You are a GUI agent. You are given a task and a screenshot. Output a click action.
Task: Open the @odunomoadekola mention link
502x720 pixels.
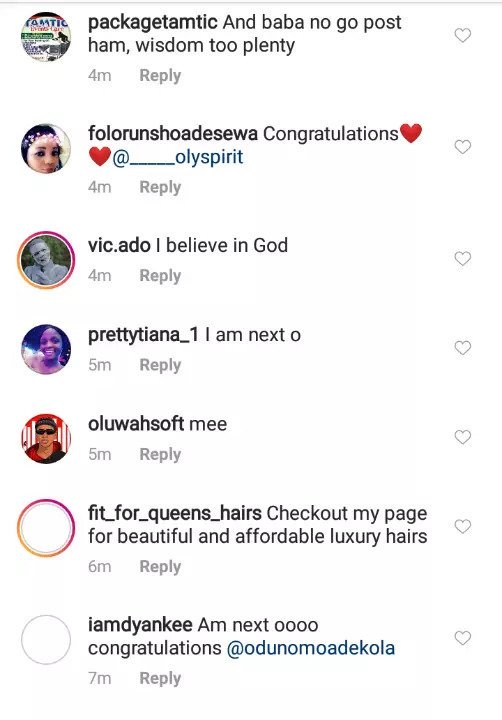311,648
